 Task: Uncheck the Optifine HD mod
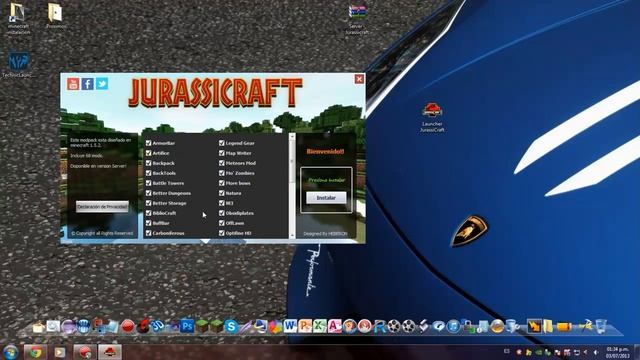[222, 233]
